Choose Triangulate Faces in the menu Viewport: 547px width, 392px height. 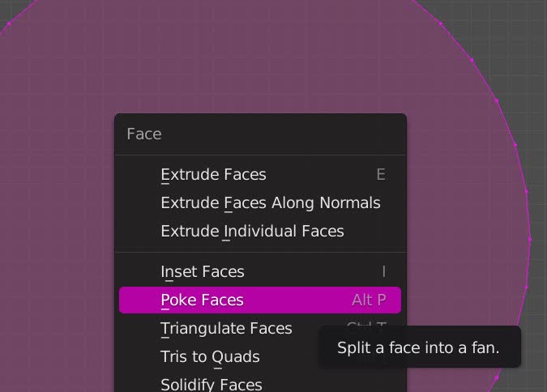click(x=226, y=329)
